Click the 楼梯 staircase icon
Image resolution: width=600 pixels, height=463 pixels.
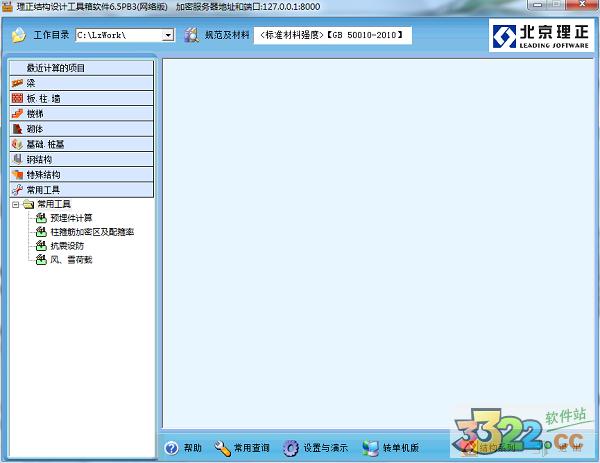(17, 114)
